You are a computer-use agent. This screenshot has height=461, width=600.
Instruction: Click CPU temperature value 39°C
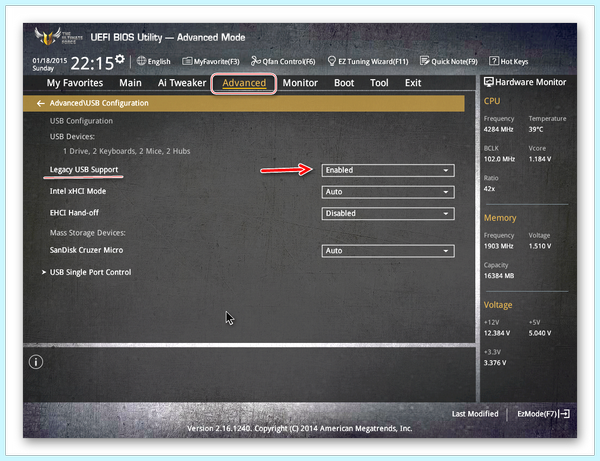pos(536,129)
